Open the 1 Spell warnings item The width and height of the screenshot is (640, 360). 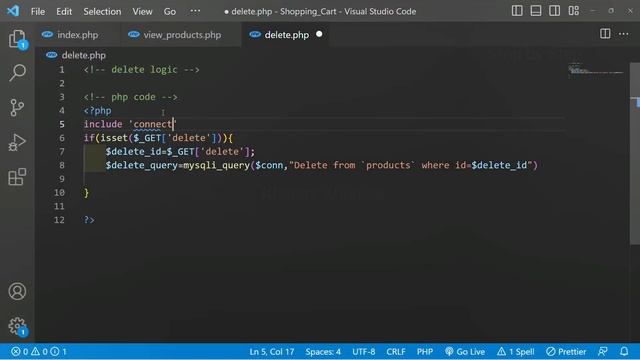516,351
